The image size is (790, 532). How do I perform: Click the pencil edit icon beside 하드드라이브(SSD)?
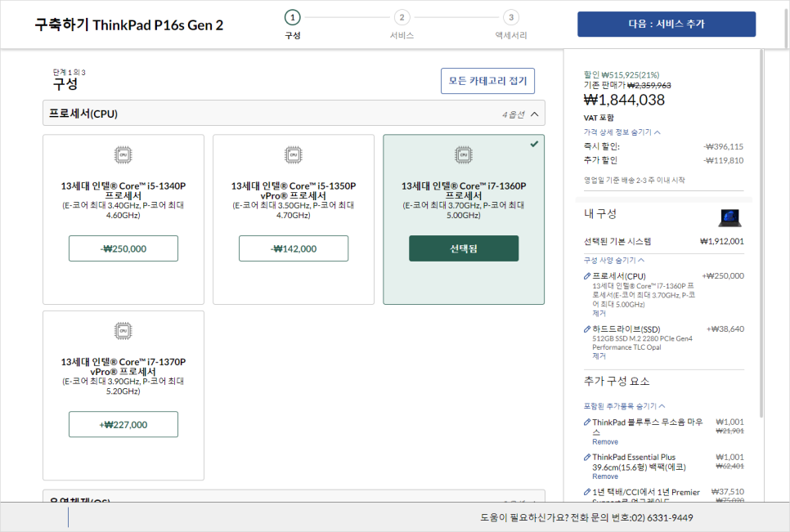(x=587, y=329)
